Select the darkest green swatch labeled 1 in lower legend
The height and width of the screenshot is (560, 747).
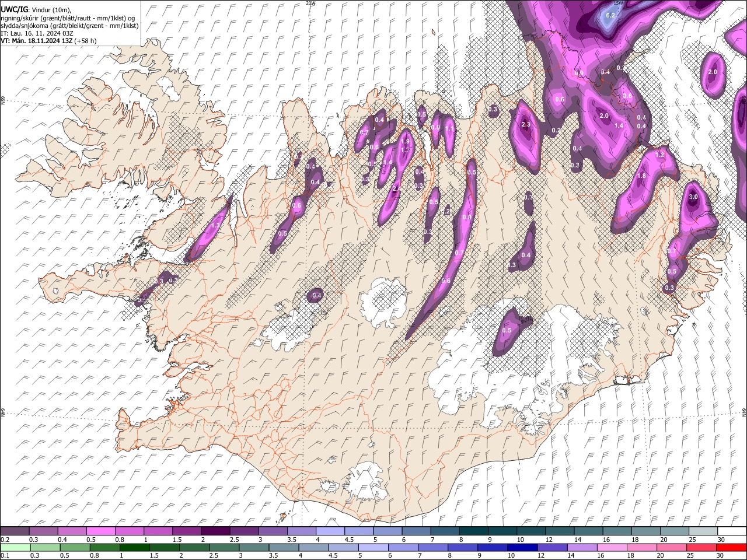(134, 547)
